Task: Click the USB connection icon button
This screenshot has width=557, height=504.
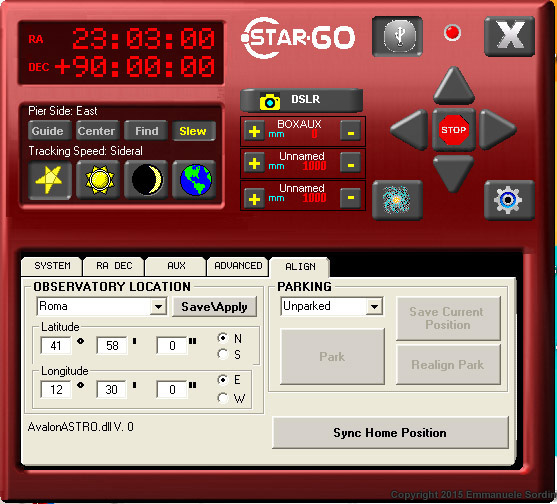Action: click(x=397, y=36)
